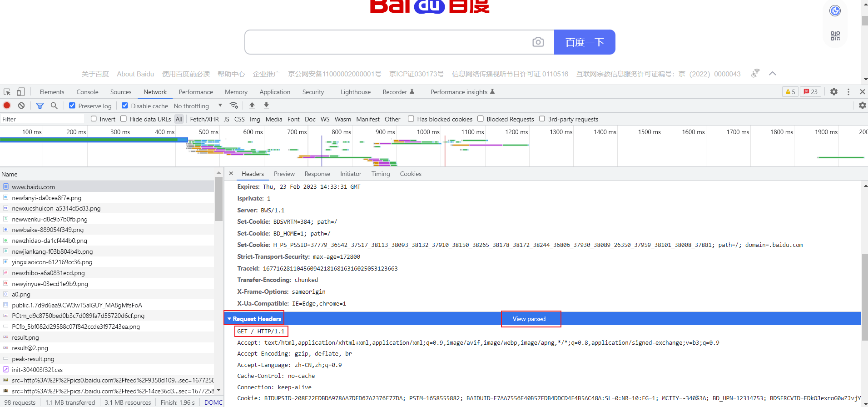Click the DOMContentLoaded status text

point(213,402)
